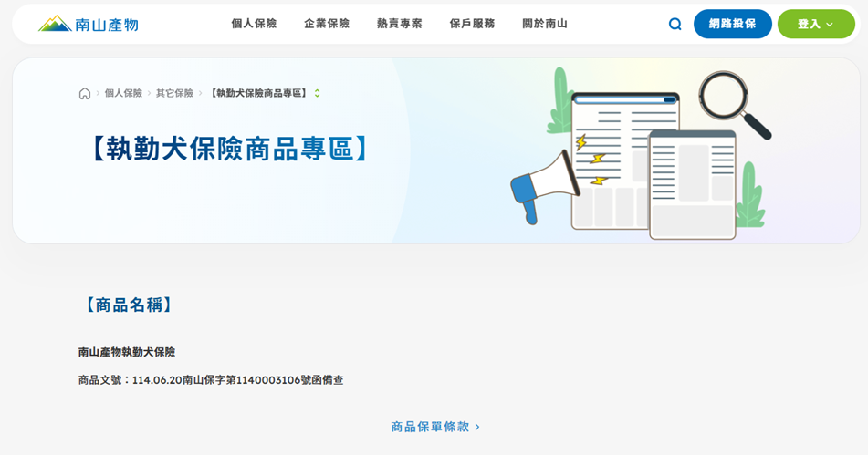Open the 商品保單條款 link
The height and width of the screenshot is (455, 868).
click(435, 427)
